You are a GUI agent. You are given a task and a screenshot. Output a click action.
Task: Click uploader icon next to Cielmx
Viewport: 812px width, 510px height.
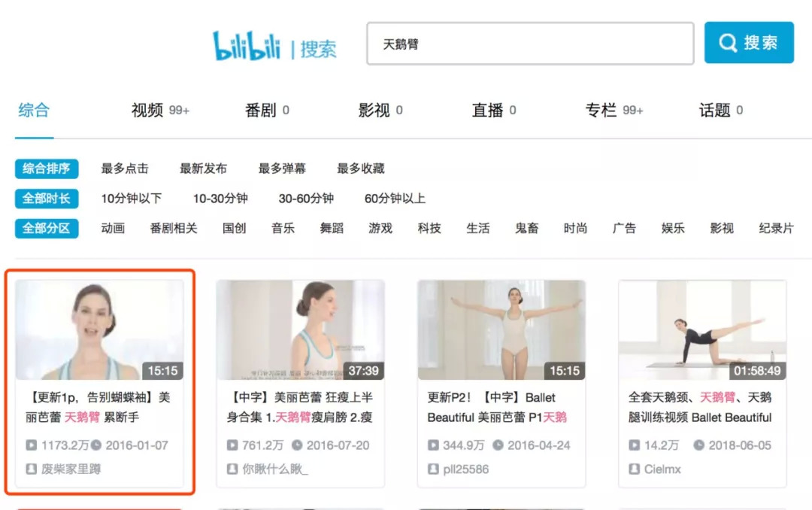click(634, 469)
